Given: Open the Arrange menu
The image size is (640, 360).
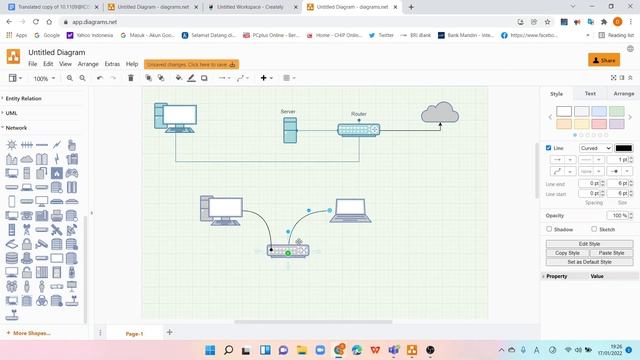Looking at the screenshot, I should [88, 64].
